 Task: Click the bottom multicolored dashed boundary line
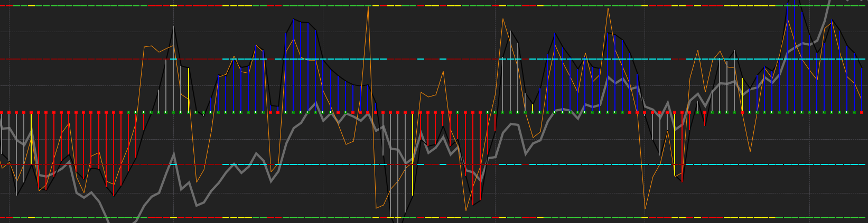click(x=434, y=217)
